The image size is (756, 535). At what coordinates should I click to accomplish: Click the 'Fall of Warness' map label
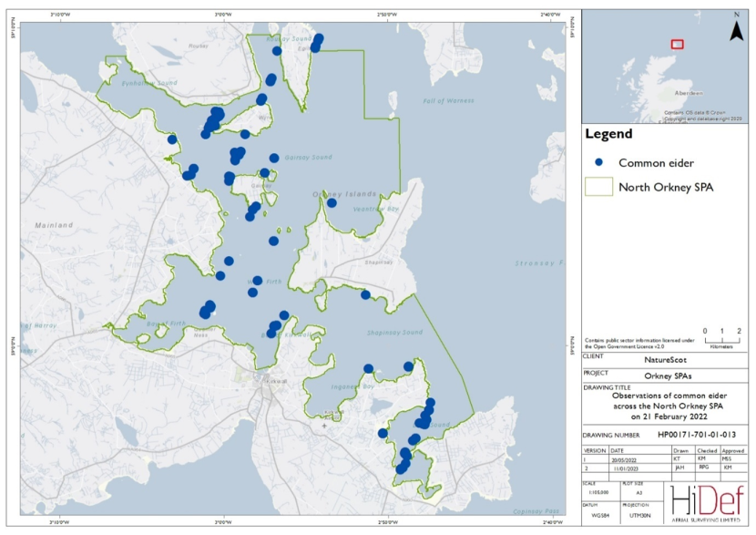tap(448, 101)
